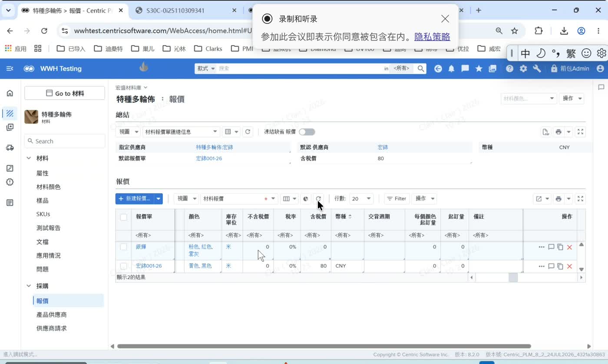608x364 pixels.
Task: Print the quotation table
Action: coord(558,199)
